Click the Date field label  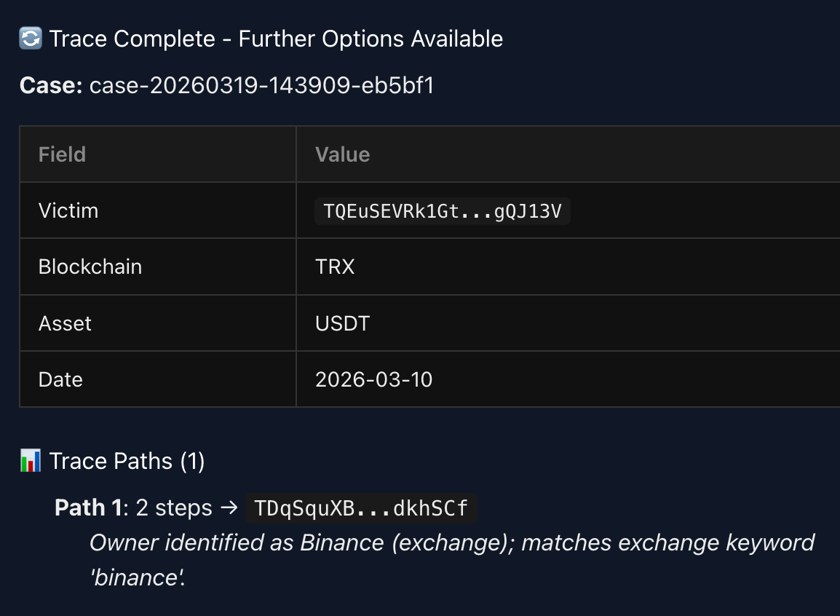(x=60, y=380)
